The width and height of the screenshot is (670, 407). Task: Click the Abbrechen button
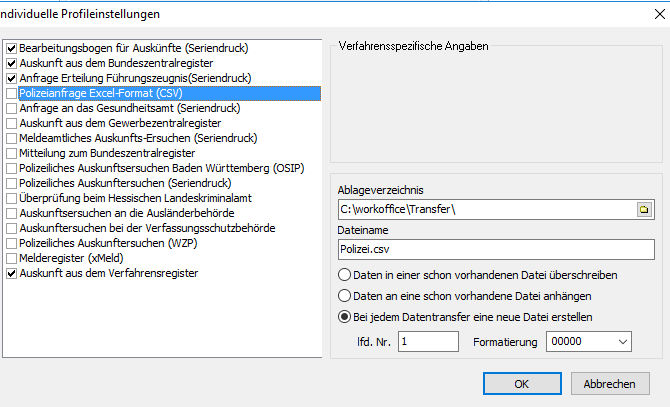click(x=609, y=383)
